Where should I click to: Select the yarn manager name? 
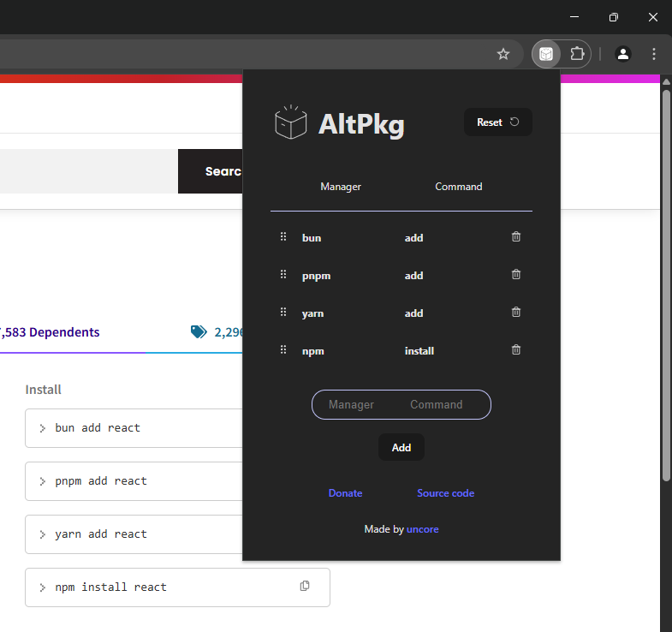click(312, 313)
